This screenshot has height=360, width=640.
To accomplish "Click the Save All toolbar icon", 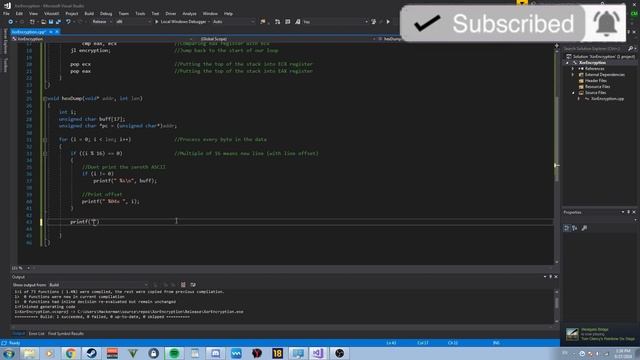I will (58, 22).
